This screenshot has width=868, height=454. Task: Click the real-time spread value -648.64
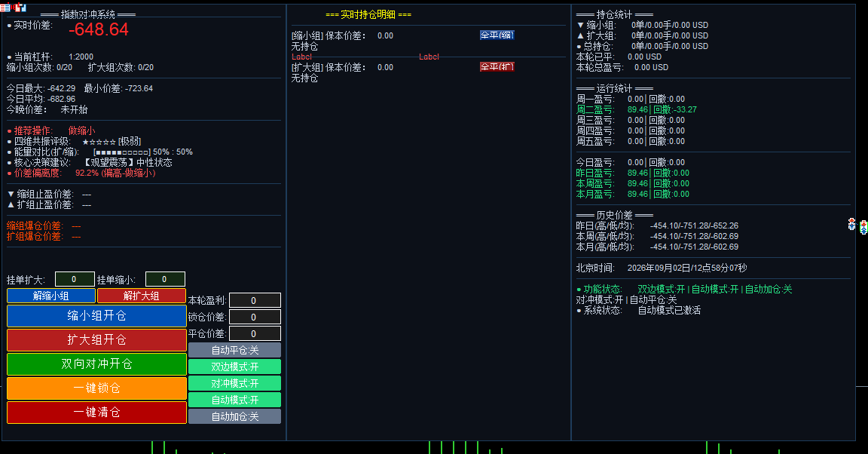[x=99, y=29]
